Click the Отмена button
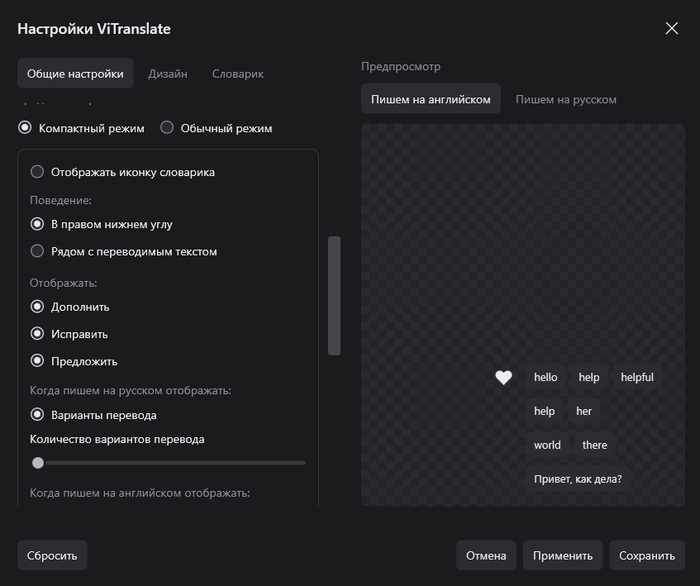The height and width of the screenshot is (586, 700). tap(486, 555)
